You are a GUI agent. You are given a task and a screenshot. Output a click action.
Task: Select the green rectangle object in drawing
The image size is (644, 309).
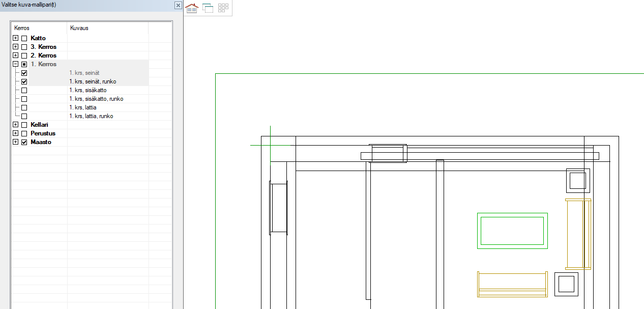pyautogui.click(x=512, y=214)
